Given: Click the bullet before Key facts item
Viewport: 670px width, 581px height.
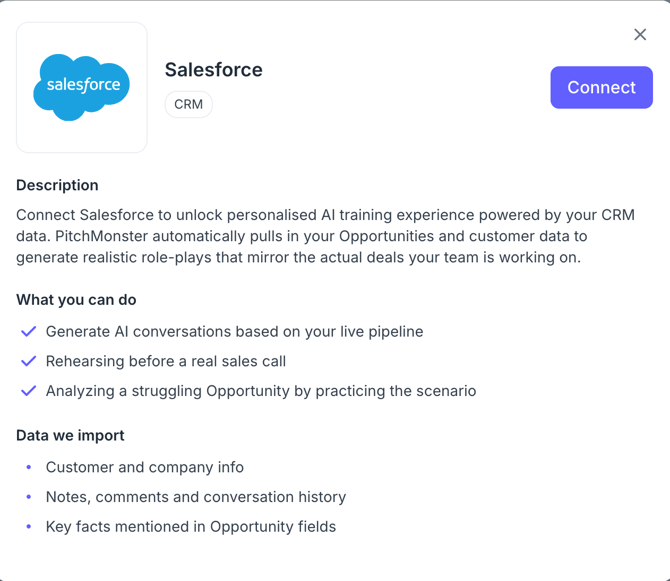Looking at the screenshot, I should (x=29, y=526).
